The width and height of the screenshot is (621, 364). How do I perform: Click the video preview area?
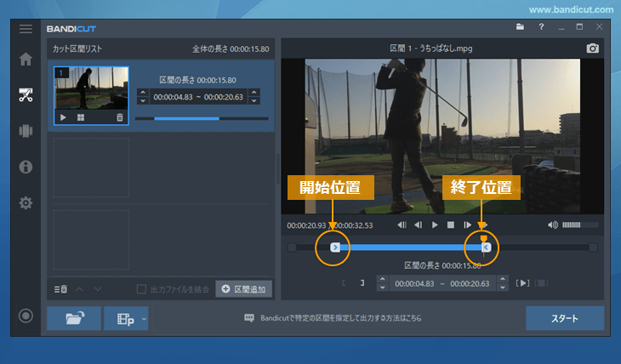pyautogui.click(x=442, y=136)
